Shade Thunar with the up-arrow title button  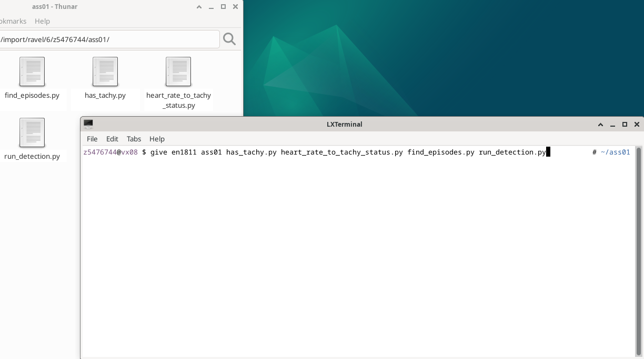coord(199,7)
